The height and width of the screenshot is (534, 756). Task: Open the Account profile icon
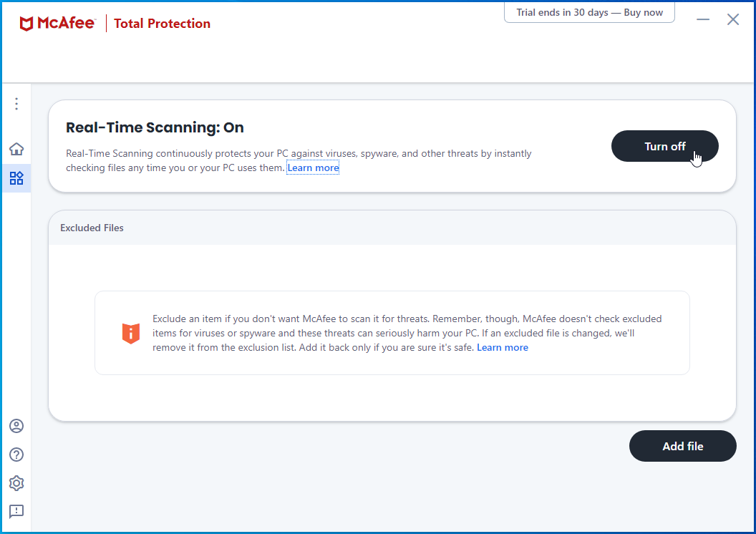16,426
